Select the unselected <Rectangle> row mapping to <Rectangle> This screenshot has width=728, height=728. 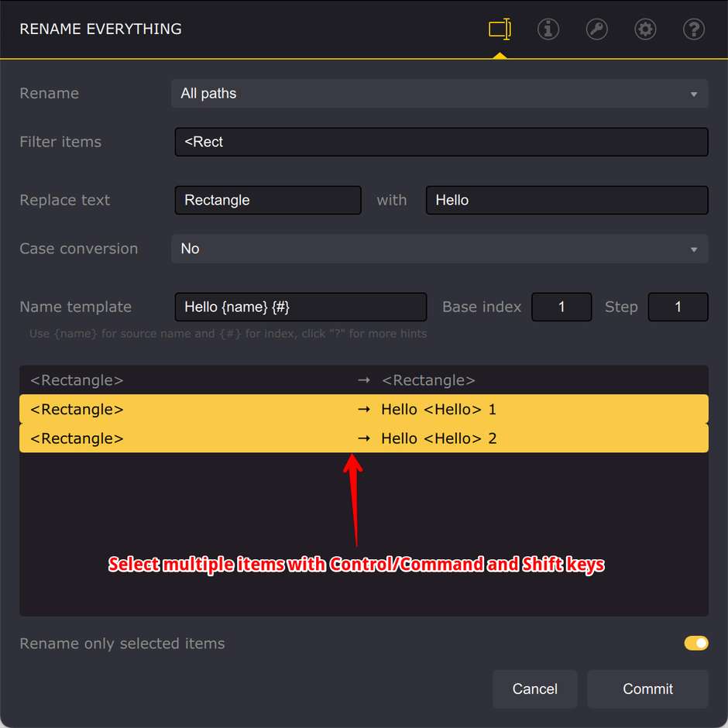[x=363, y=380]
